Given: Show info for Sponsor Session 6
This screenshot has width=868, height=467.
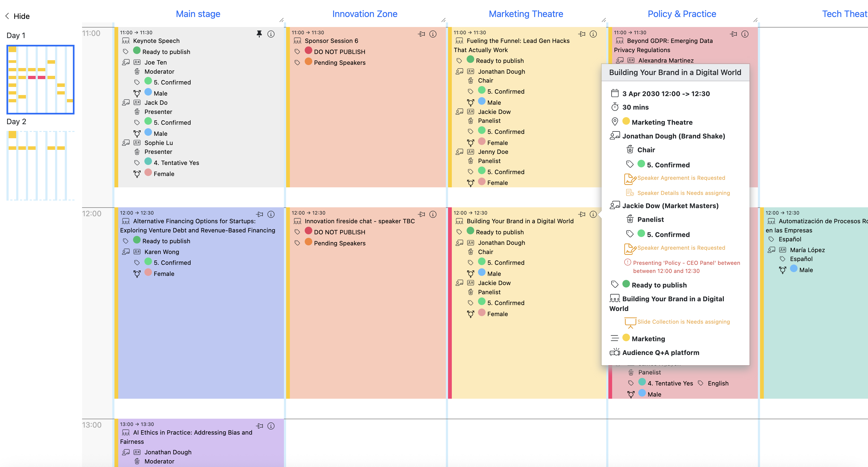Looking at the screenshot, I should click(433, 34).
